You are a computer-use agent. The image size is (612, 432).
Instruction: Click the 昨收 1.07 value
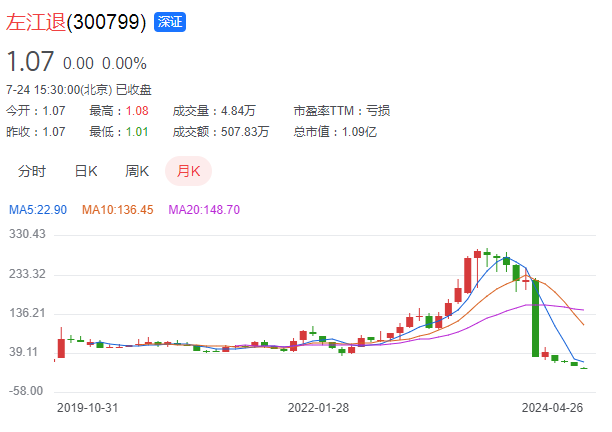(x=54, y=132)
